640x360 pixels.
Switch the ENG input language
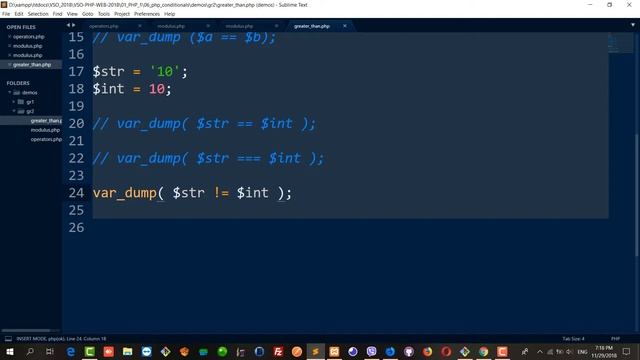pyautogui.click(x=582, y=352)
